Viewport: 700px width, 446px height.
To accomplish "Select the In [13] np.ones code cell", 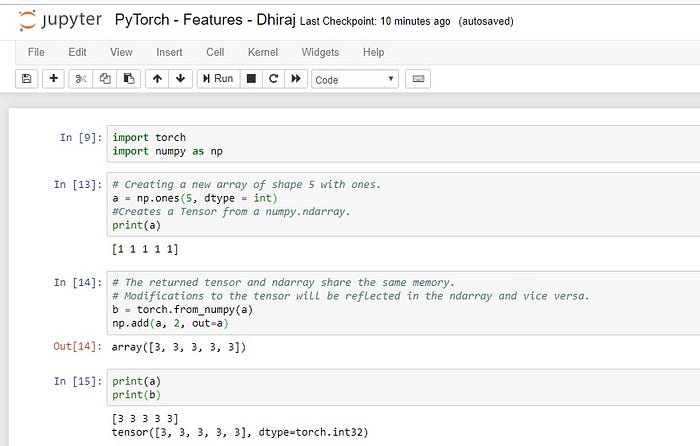I will pos(404,204).
